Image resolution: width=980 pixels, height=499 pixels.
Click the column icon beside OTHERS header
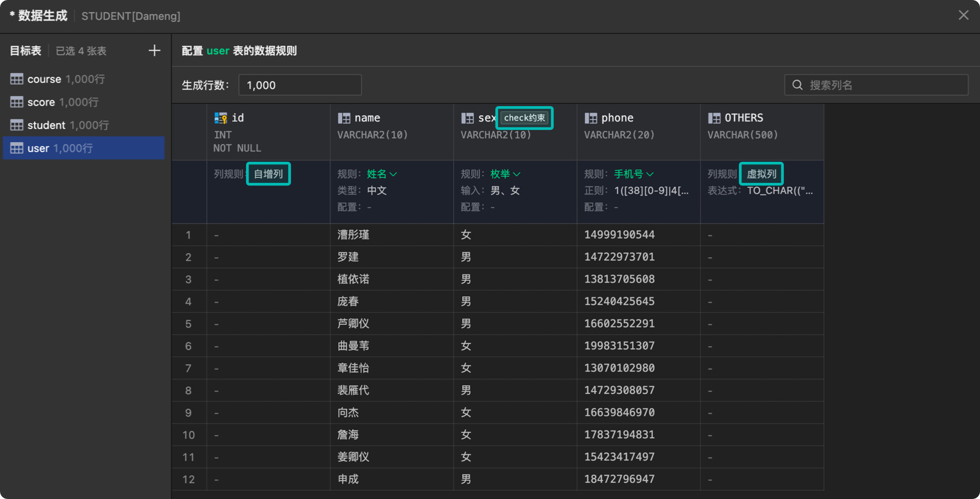713,118
